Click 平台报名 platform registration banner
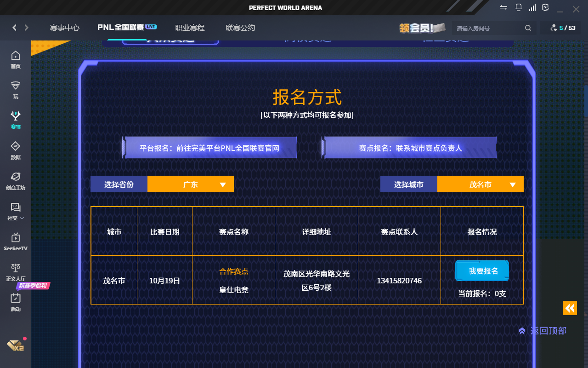This screenshot has width=588, height=368. pyautogui.click(x=209, y=148)
